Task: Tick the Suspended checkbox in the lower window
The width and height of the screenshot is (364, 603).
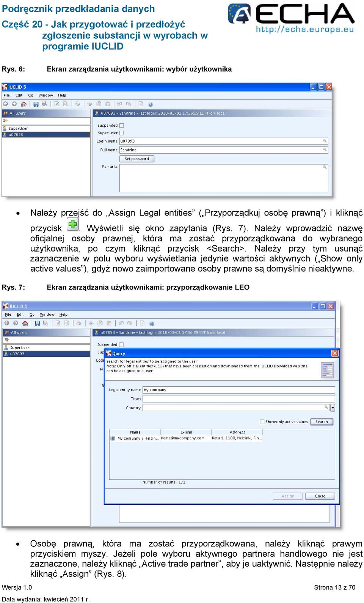Action: point(121,345)
